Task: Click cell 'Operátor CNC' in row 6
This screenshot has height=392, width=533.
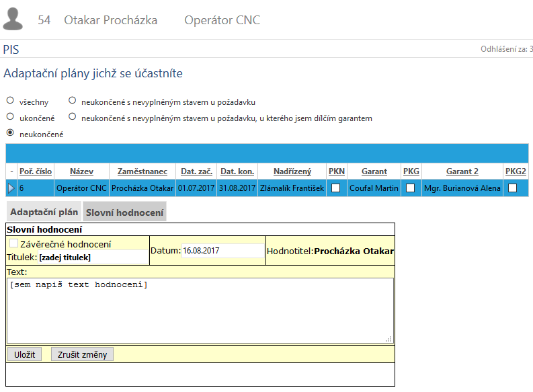Action: tap(81, 188)
